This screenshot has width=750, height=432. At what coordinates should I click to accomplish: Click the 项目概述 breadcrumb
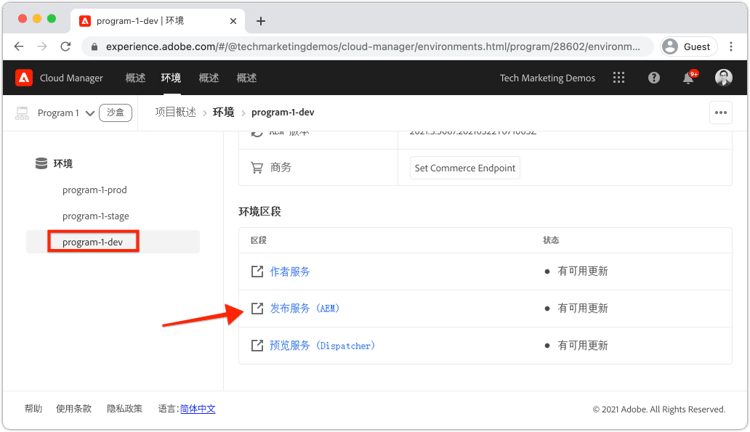pyautogui.click(x=176, y=112)
